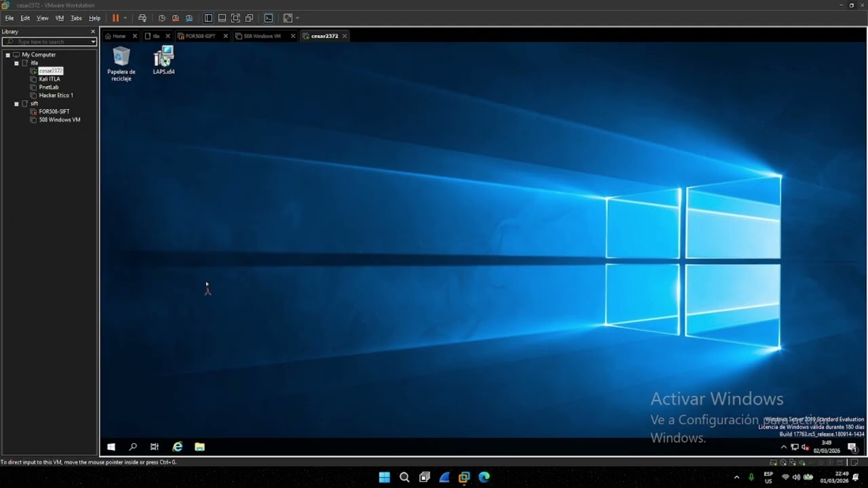Screen dimensions: 868x488
Task: Click the stretch guest display toolbar icon
Action: pyautogui.click(x=288, y=18)
